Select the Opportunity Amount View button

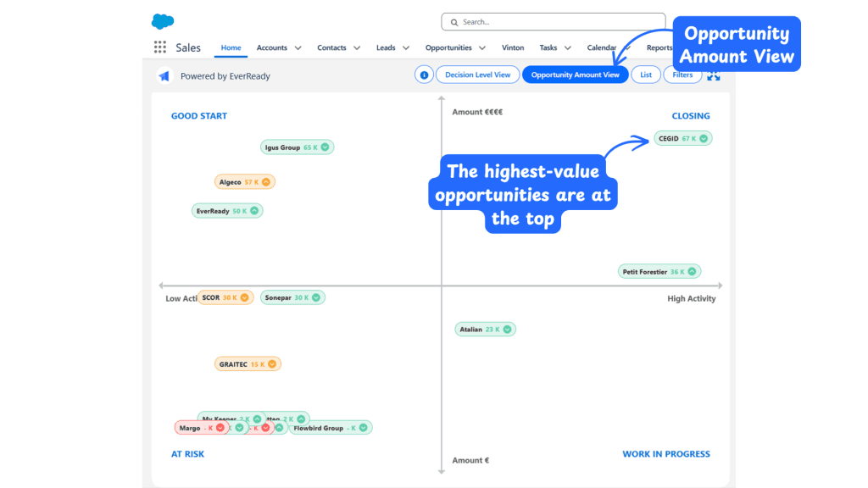(x=576, y=75)
